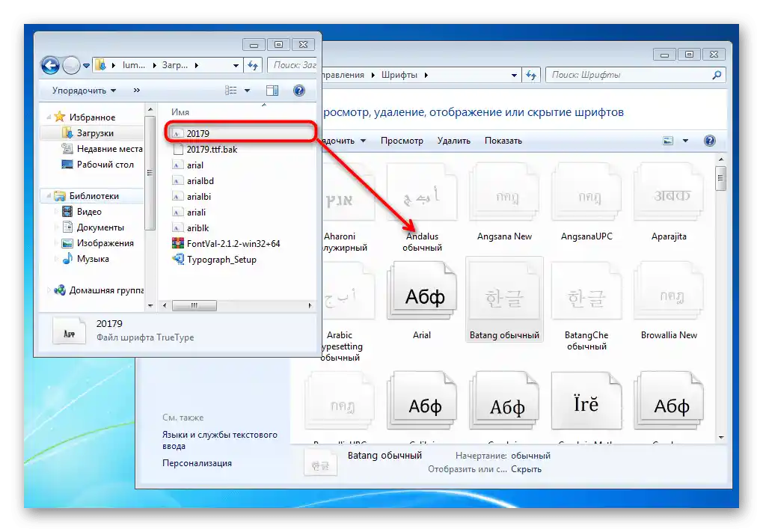Select the Batang обычный font
Screen dimensions: 763x532
click(x=504, y=300)
